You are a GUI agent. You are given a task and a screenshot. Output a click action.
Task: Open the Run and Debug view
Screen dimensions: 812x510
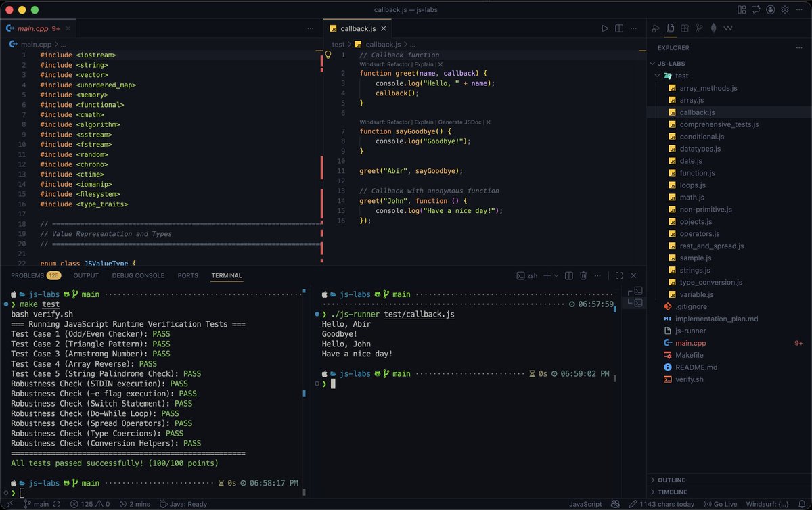click(655, 28)
